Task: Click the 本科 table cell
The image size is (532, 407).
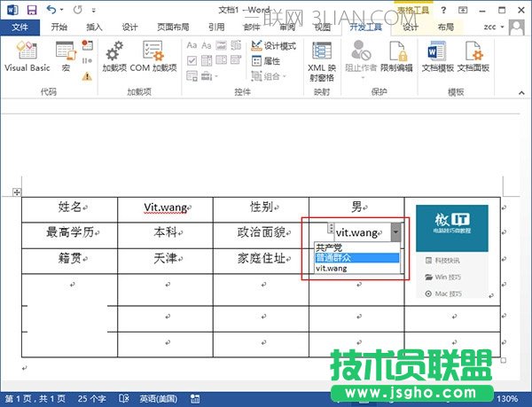Action: coord(165,235)
